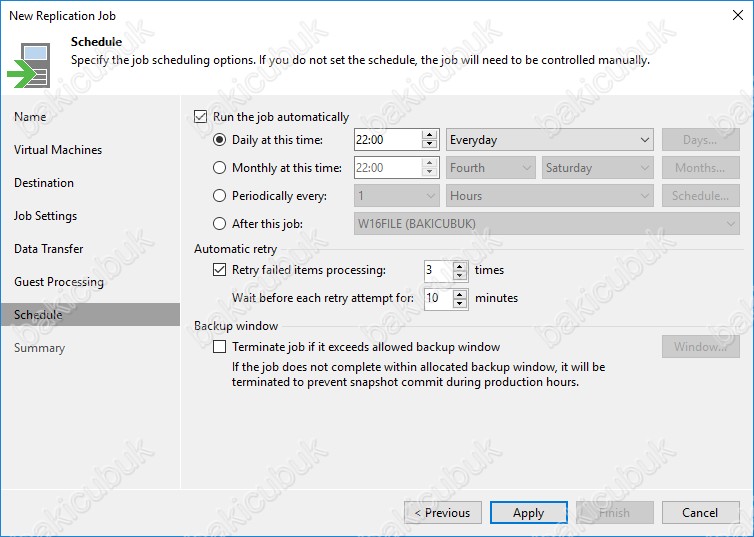The height and width of the screenshot is (537, 754).
Task: Click the Previous button
Action: [x=443, y=512]
